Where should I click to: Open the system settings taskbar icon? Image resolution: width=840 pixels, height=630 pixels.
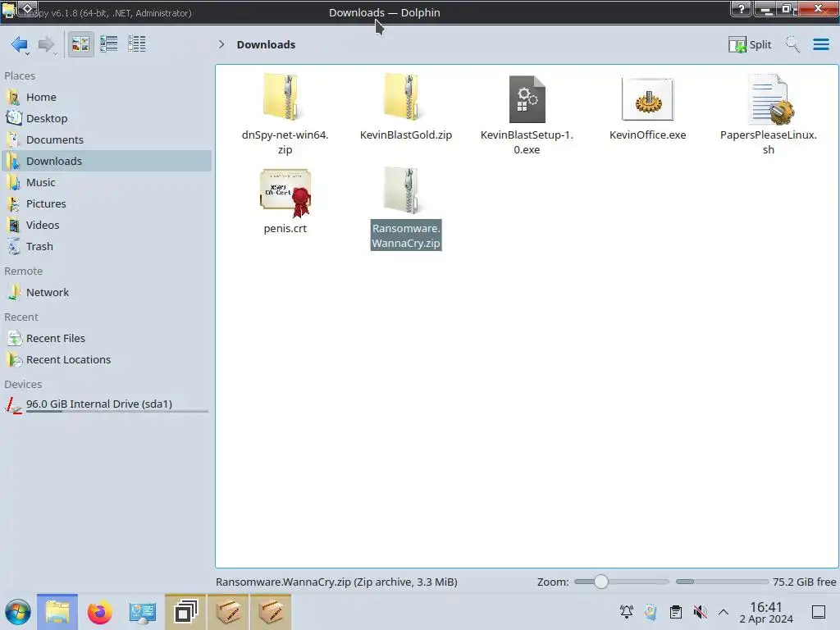point(143,612)
